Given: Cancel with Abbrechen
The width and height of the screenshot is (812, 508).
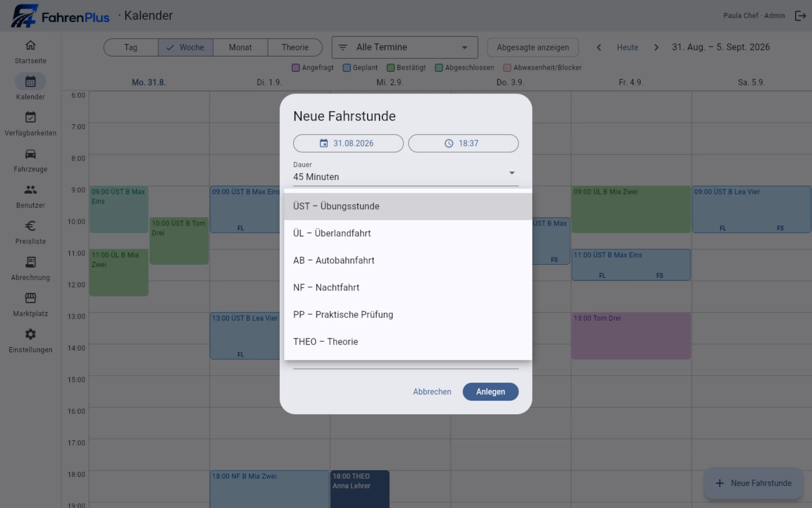Looking at the screenshot, I should tap(432, 392).
